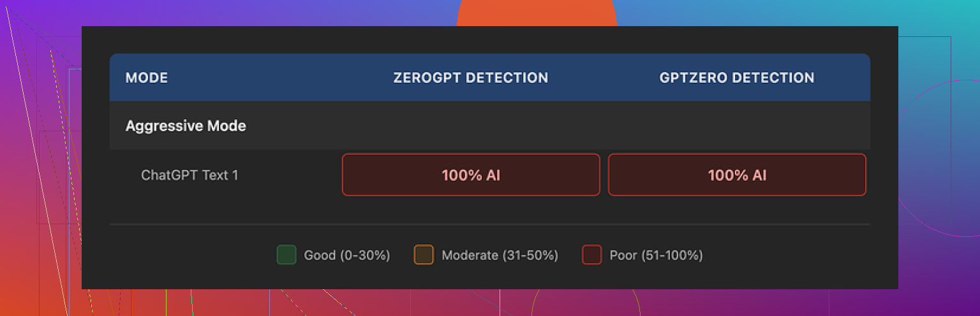Sort by the GPTZERO DETECTION header
Screen dimensions: 980x316
[x=737, y=78]
